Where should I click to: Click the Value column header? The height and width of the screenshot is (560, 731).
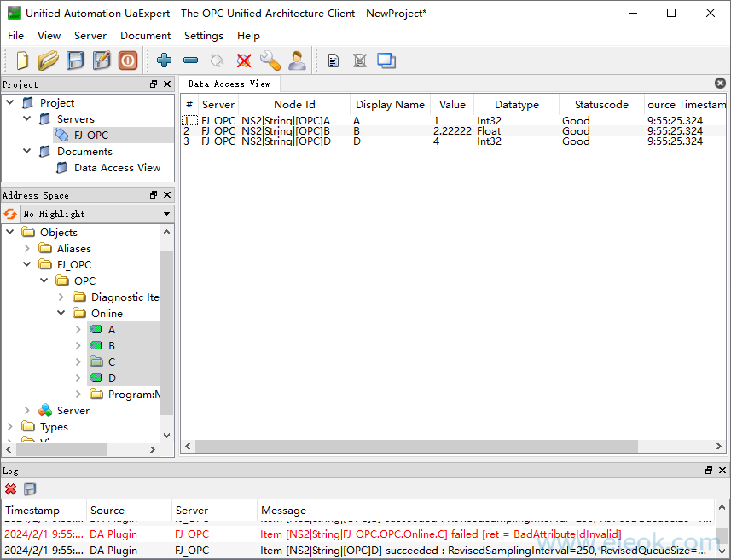(452, 104)
